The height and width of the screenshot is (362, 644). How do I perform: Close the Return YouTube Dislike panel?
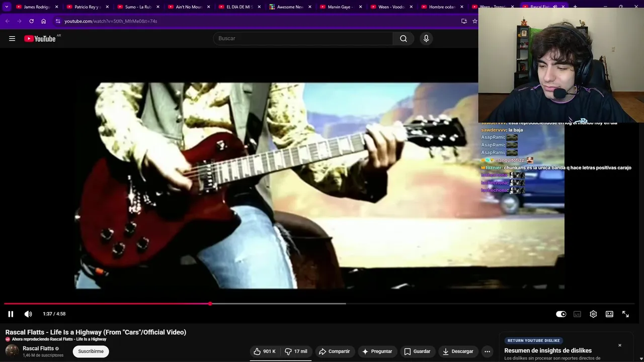620,345
